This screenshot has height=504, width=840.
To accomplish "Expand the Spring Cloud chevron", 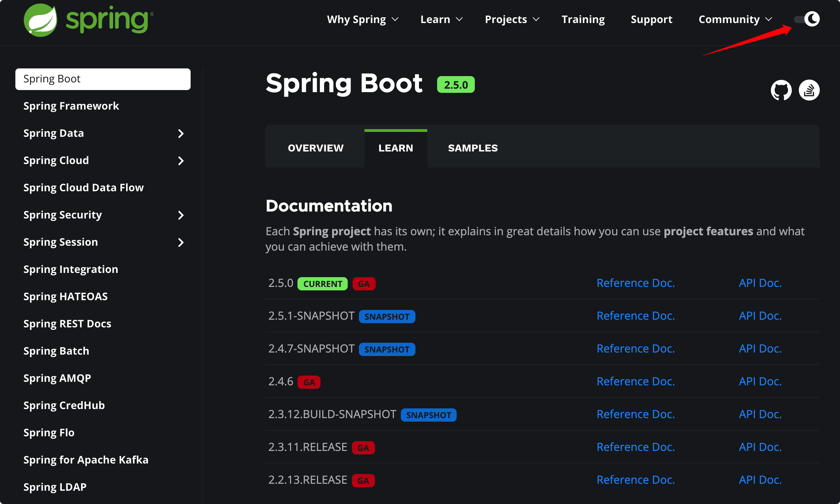I will click(181, 161).
